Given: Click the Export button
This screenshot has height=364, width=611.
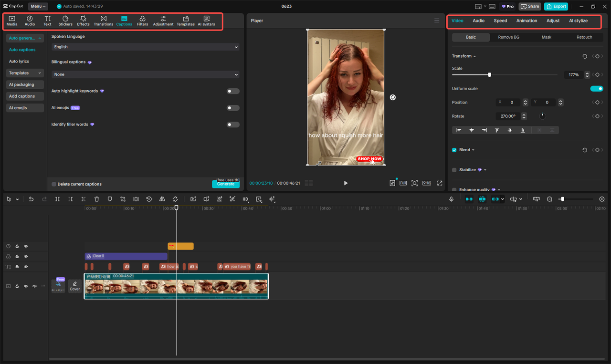Looking at the screenshot, I should point(556,6).
